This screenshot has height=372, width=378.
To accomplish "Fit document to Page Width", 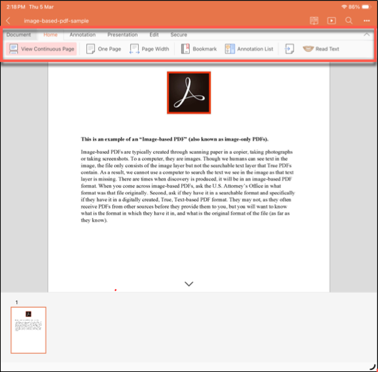I will coord(149,49).
